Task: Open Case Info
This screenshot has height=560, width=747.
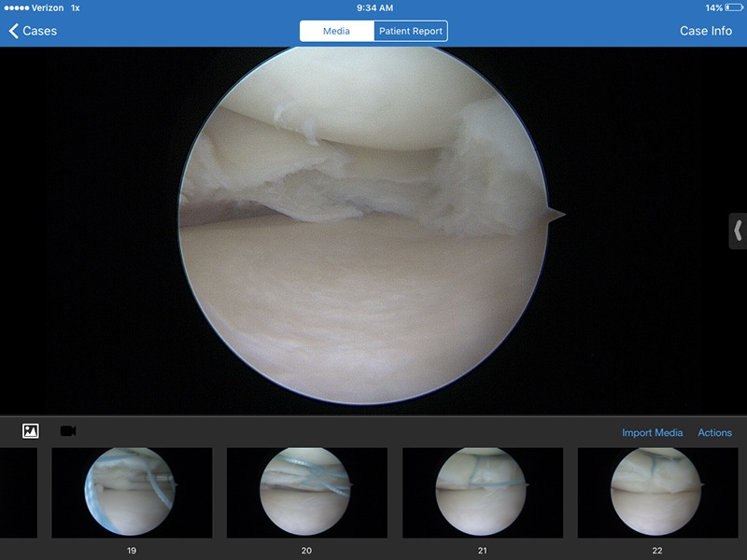Action: coord(706,31)
